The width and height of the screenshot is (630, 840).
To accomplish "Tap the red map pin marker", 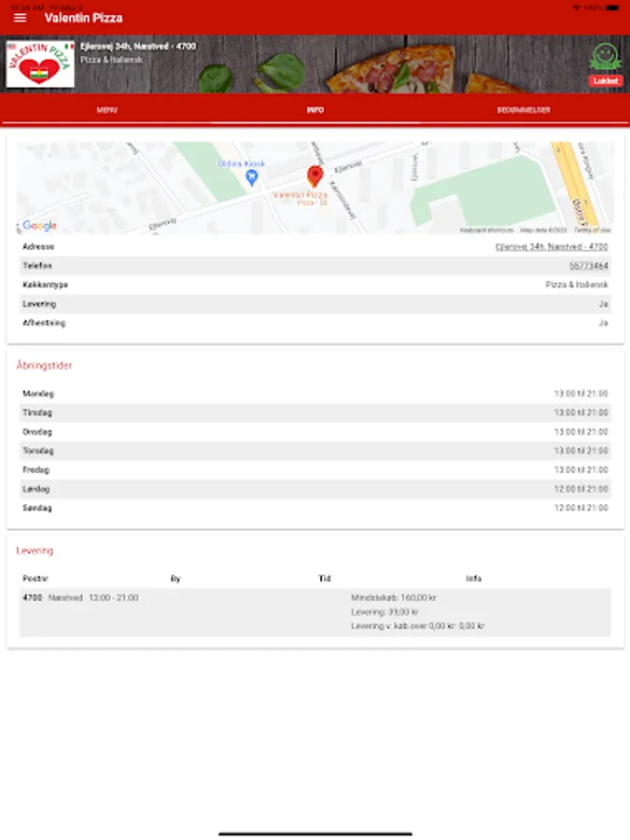I will 315,176.
